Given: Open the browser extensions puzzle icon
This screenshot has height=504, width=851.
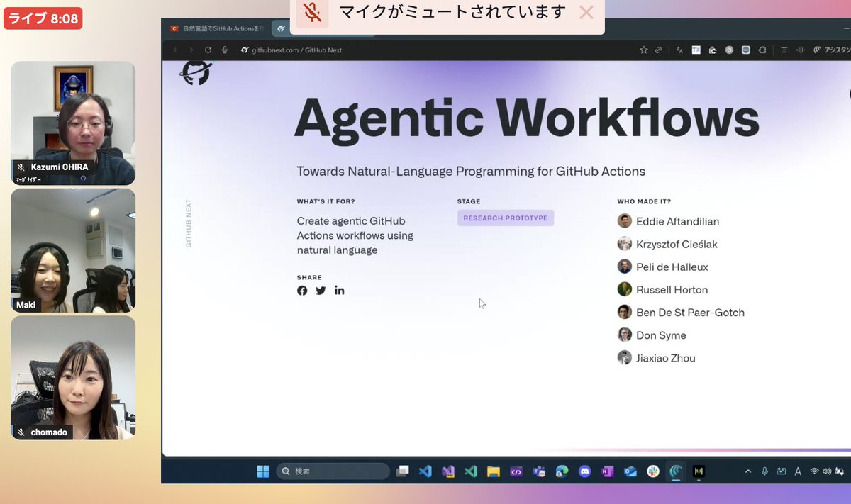Looking at the screenshot, I should 762,50.
